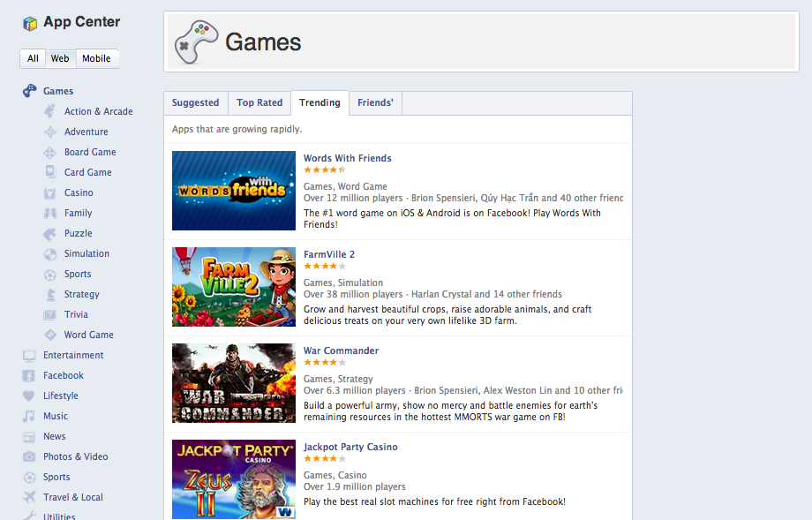
Task: Open the Puzzle category icon
Action: click(49, 234)
